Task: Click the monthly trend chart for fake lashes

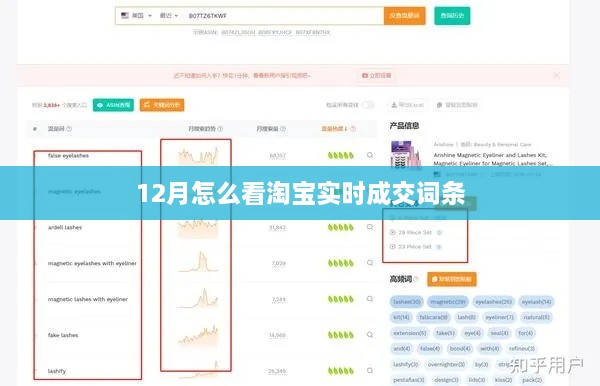Action: tap(198, 335)
